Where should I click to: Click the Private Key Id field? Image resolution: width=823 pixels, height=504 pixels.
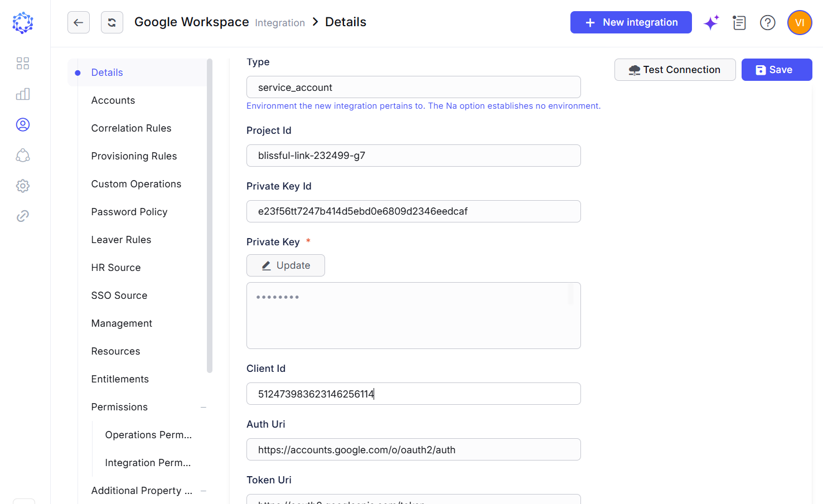(414, 211)
